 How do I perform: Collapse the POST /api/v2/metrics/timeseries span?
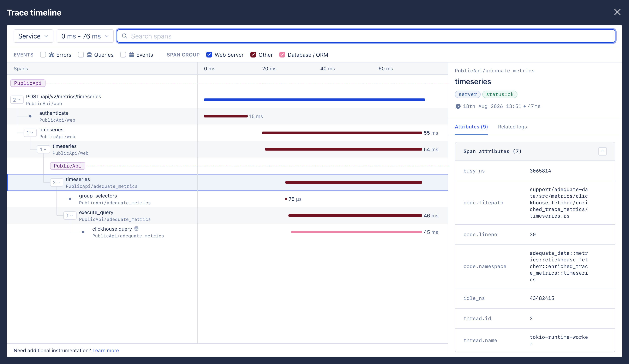17,100
